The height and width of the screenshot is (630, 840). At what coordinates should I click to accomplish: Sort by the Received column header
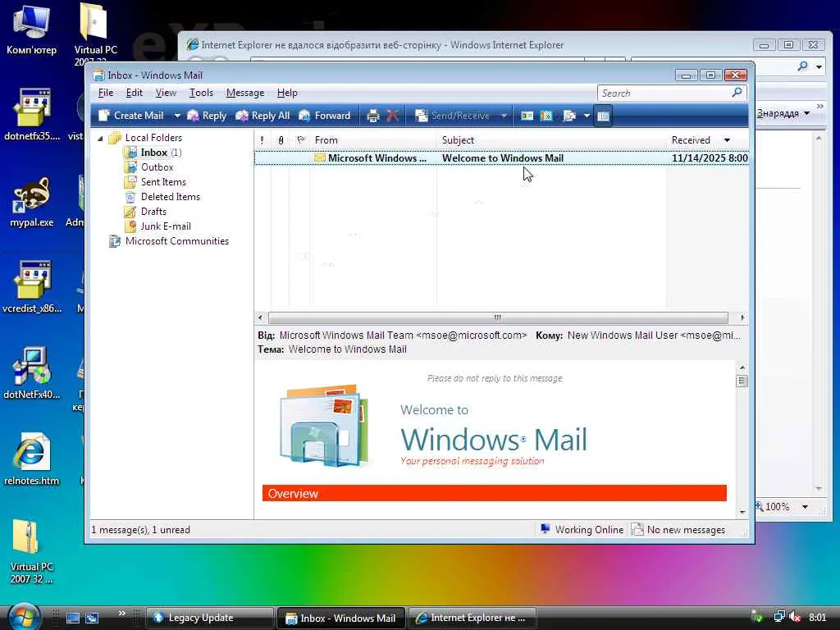click(x=707, y=140)
